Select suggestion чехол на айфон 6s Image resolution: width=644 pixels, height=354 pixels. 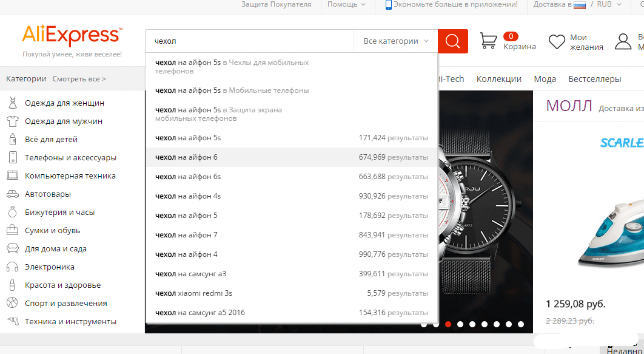292,177
